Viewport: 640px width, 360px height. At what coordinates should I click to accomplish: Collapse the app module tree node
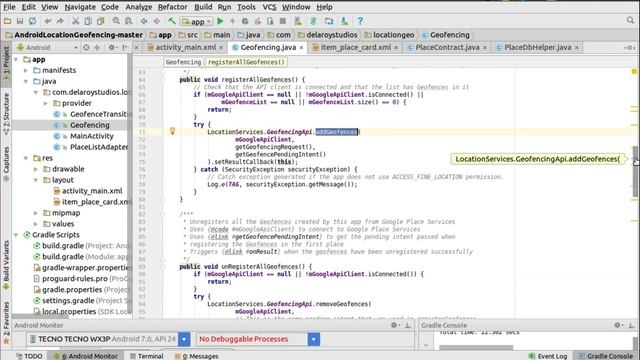tap(16, 60)
